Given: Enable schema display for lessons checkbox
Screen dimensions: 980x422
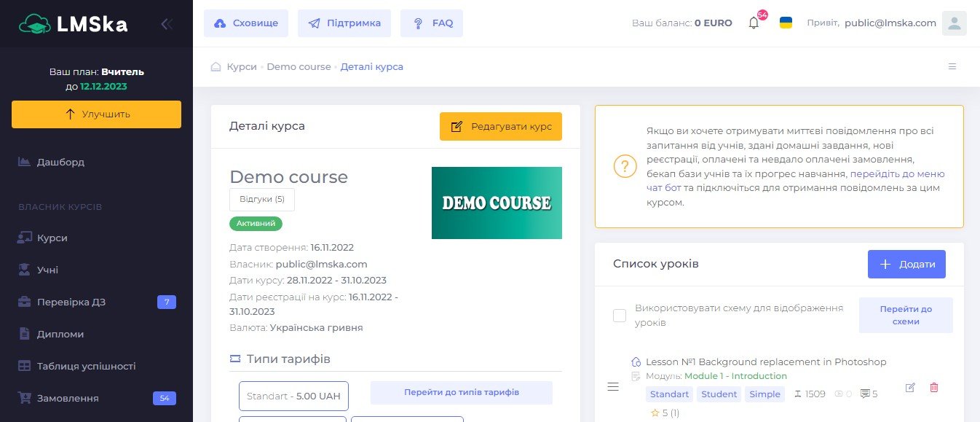Looking at the screenshot, I should [x=620, y=316].
